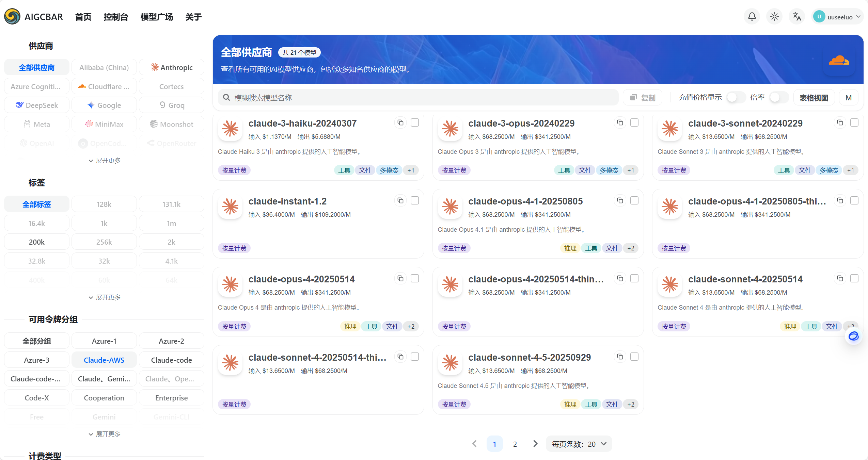Open the 每页条数 20 page size dropdown

(579, 444)
